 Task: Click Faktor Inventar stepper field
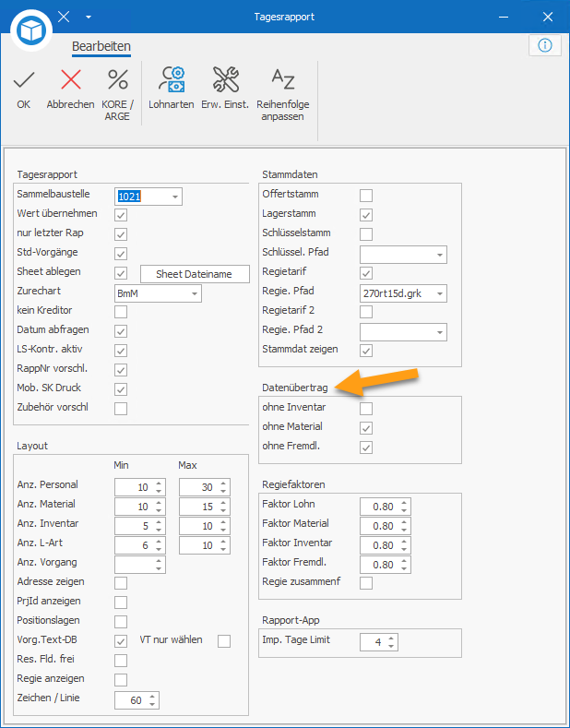pos(386,545)
